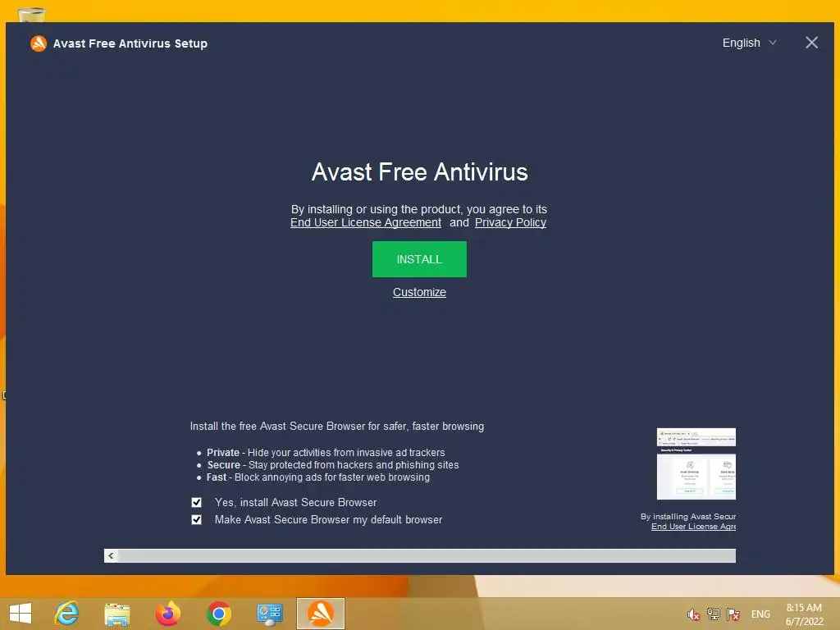Open the Customize installation link
Screen dimensions: 840x630
[x=419, y=292]
